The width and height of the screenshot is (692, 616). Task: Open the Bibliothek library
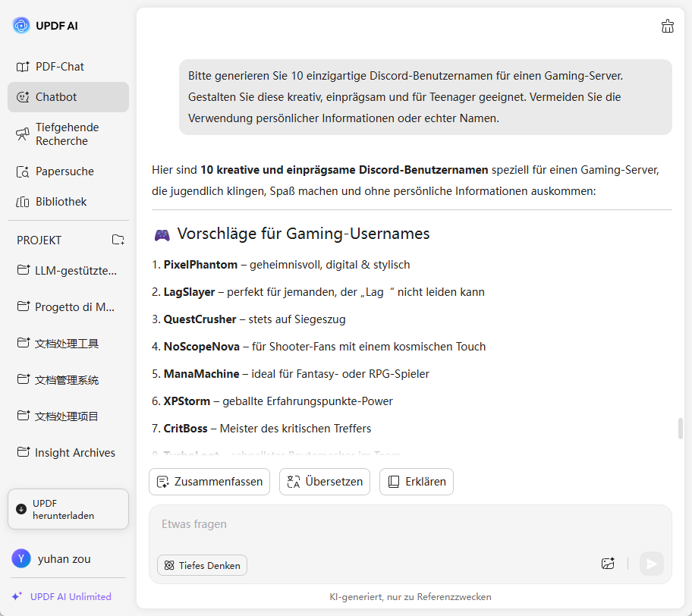tap(61, 202)
